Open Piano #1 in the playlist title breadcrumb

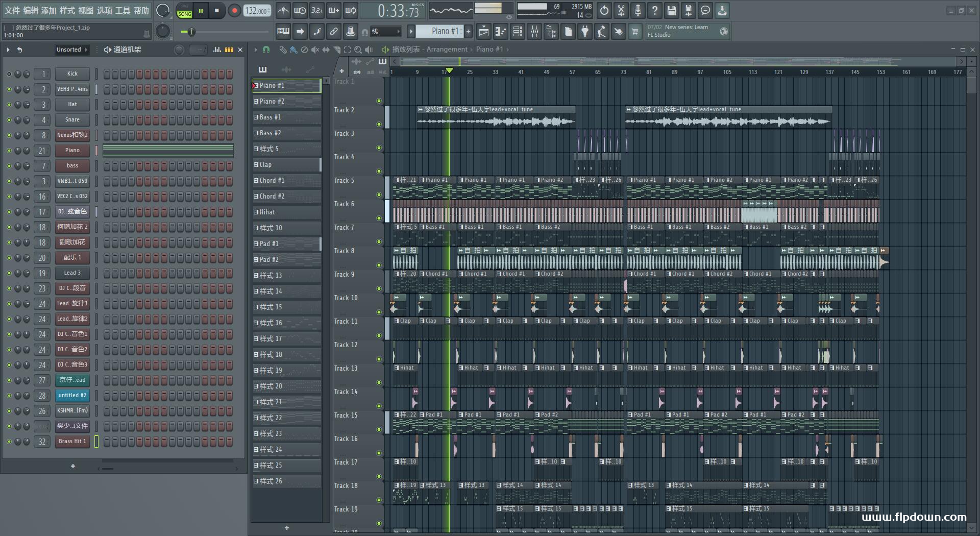click(x=489, y=50)
